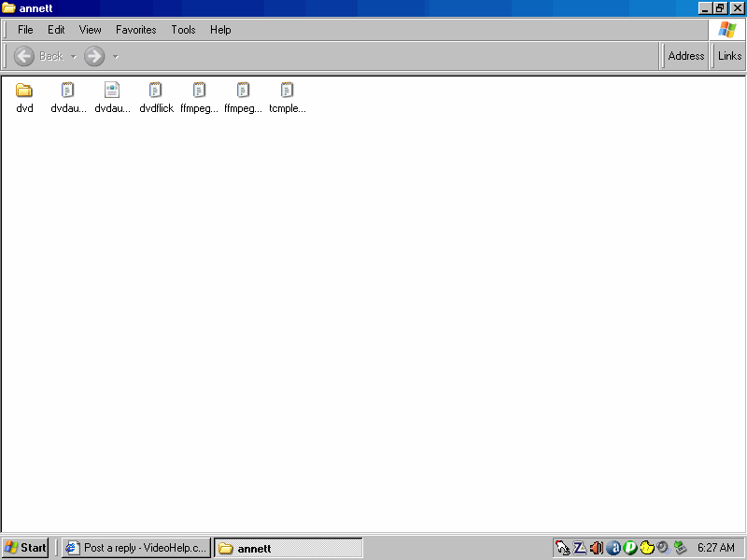Open the volume speaker tray icon
747x560 pixels.
pyautogui.click(x=597, y=548)
